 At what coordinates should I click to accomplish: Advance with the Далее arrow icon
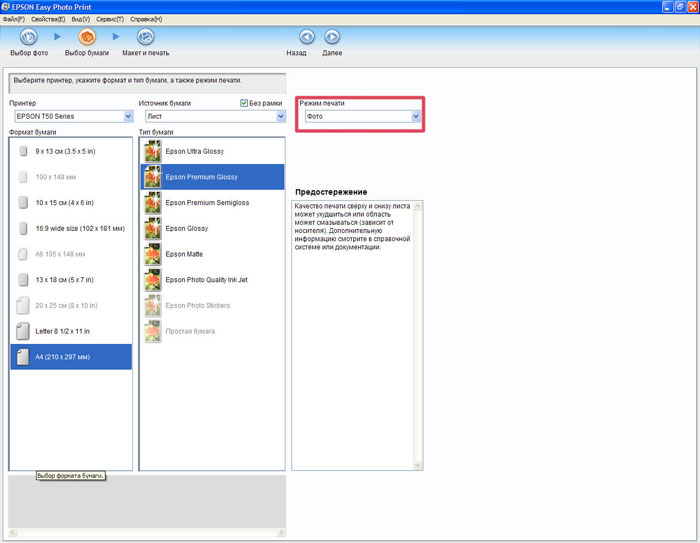pos(332,37)
